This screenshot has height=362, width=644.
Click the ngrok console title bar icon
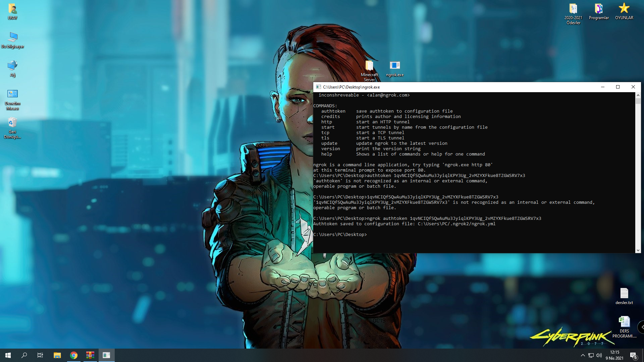coord(318,87)
